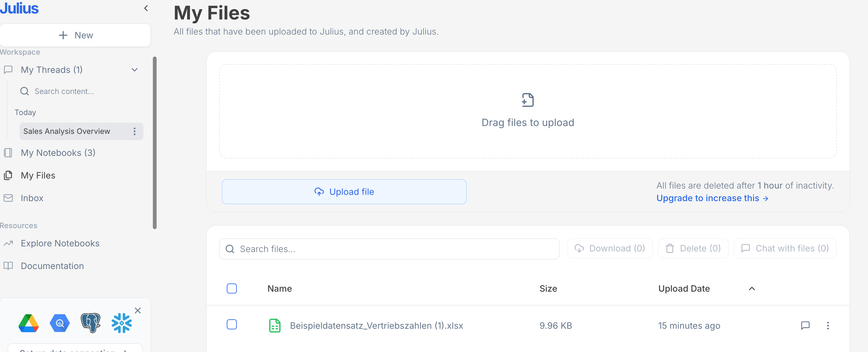
Task: Chat with the xlsx file icon
Action: coord(805,325)
